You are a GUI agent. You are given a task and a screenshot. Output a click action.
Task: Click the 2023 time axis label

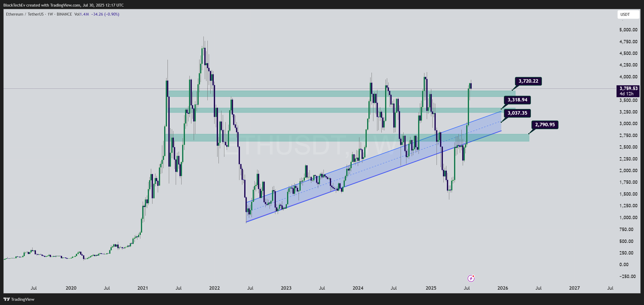point(286,288)
